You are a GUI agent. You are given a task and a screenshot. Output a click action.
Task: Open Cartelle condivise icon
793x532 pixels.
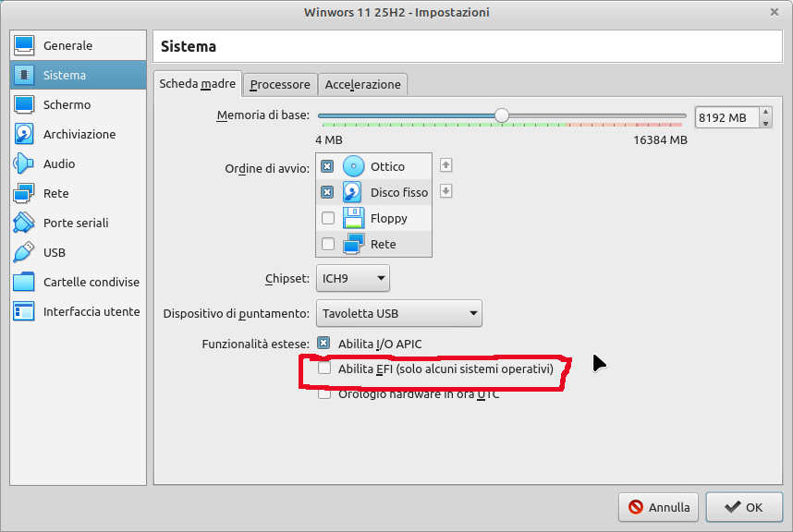click(x=24, y=282)
